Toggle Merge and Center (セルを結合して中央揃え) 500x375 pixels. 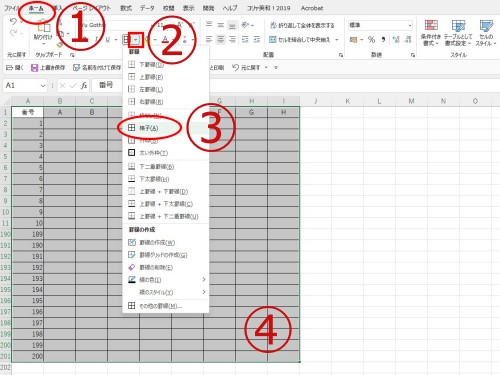pos(300,40)
